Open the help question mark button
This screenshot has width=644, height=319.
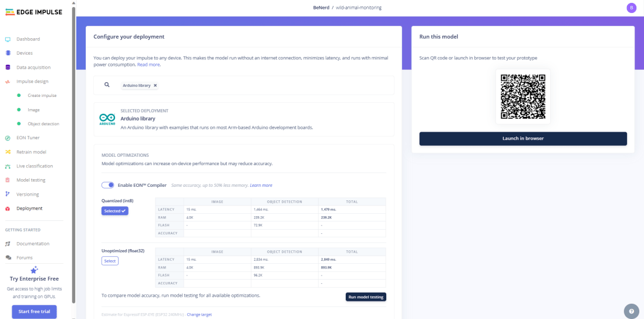coord(631,311)
